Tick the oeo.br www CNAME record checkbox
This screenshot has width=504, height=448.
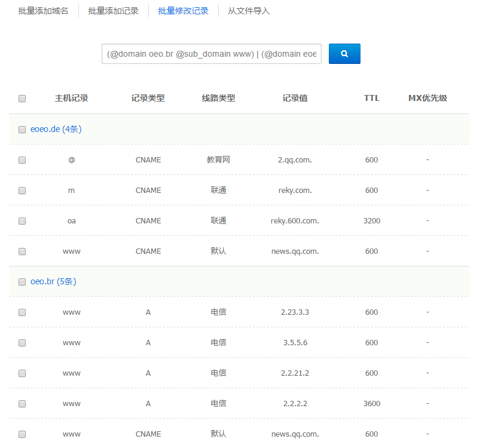click(22, 434)
